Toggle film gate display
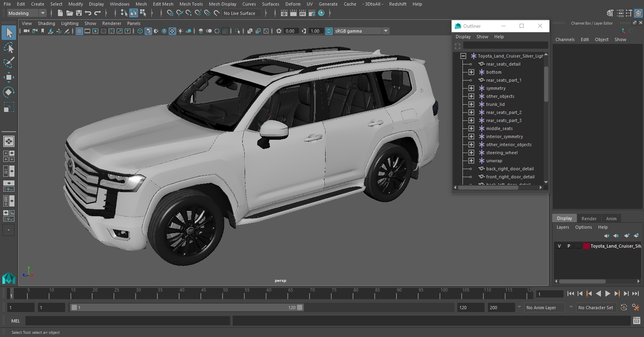Image resolution: width=644 pixels, height=337 pixels. pyautogui.click(x=87, y=31)
